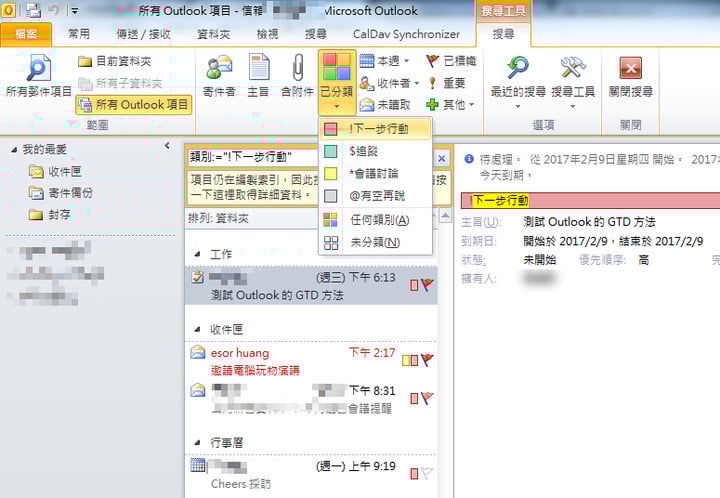The width and height of the screenshot is (720, 498).
Task: Click the flag on esor huang email
Action: (x=427, y=359)
